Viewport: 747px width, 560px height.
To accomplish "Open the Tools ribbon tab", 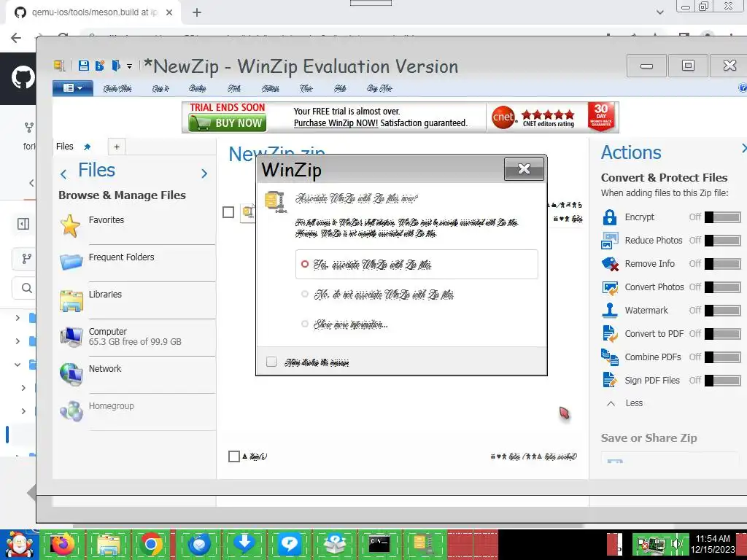I will pyautogui.click(x=234, y=88).
